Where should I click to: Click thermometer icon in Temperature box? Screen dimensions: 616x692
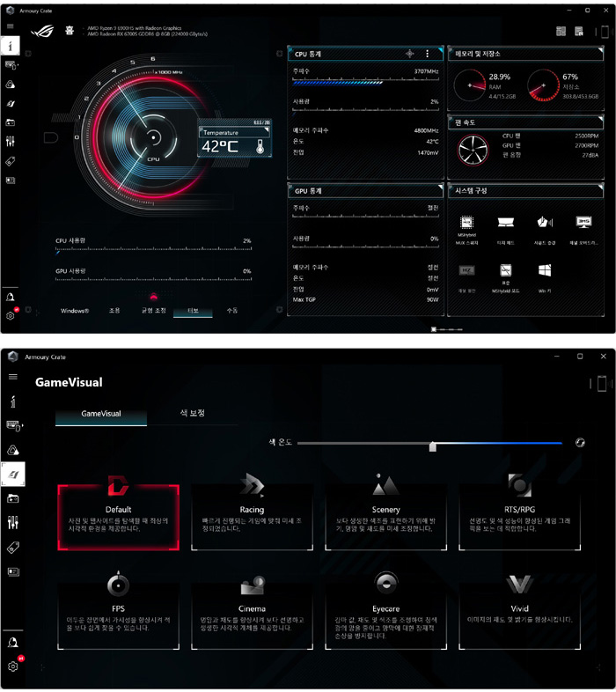tap(260, 146)
